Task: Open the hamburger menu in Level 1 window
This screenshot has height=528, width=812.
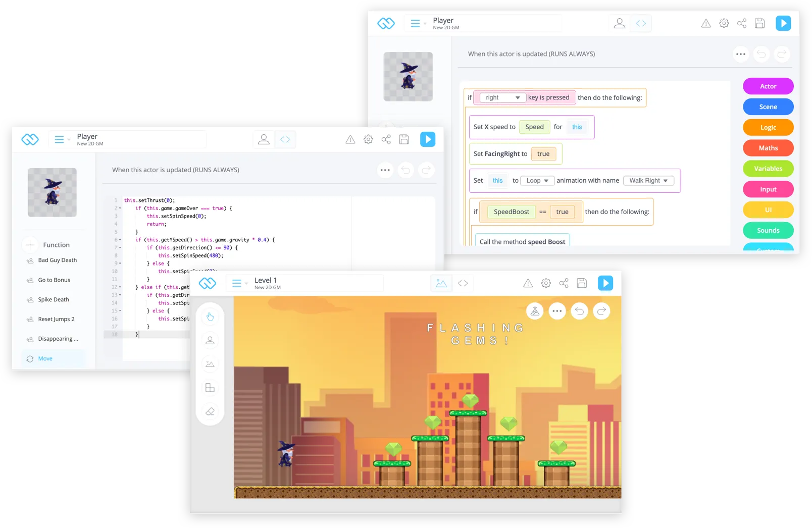Action: pyautogui.click(x=237, y=283)
